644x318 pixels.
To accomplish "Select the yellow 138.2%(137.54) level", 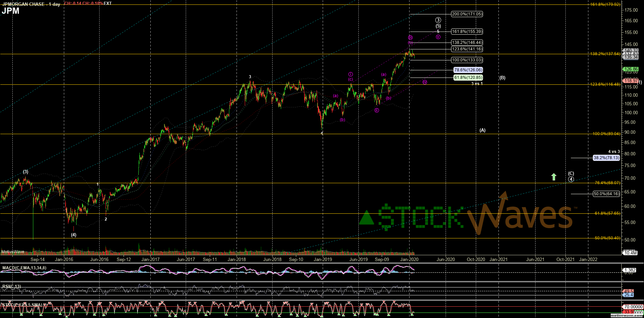I will [605, 54].
